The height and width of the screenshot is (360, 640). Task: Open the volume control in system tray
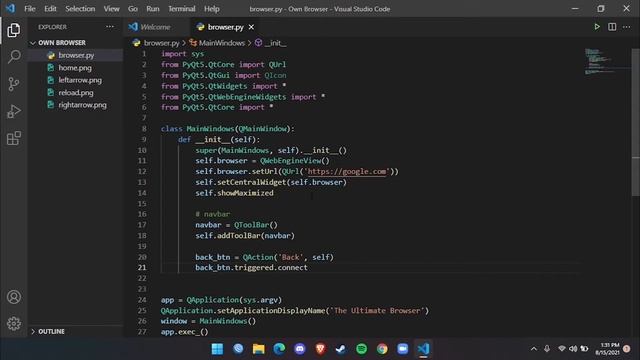point(573,349)
